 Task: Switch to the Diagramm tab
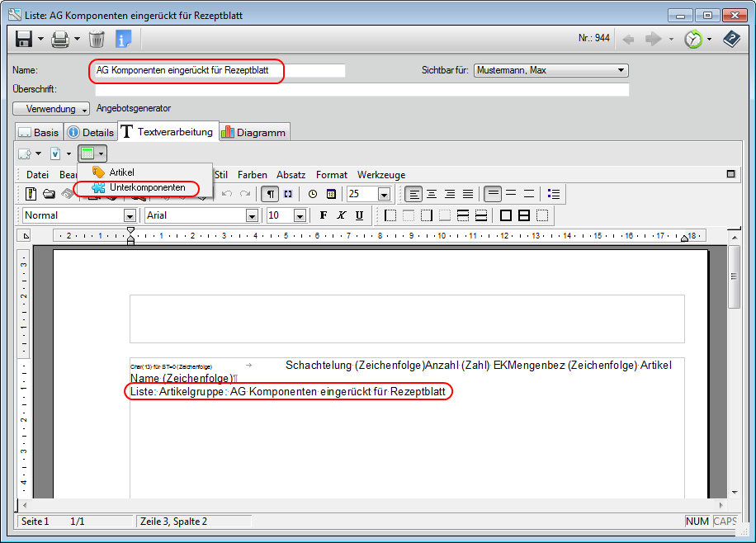(254, 132)
